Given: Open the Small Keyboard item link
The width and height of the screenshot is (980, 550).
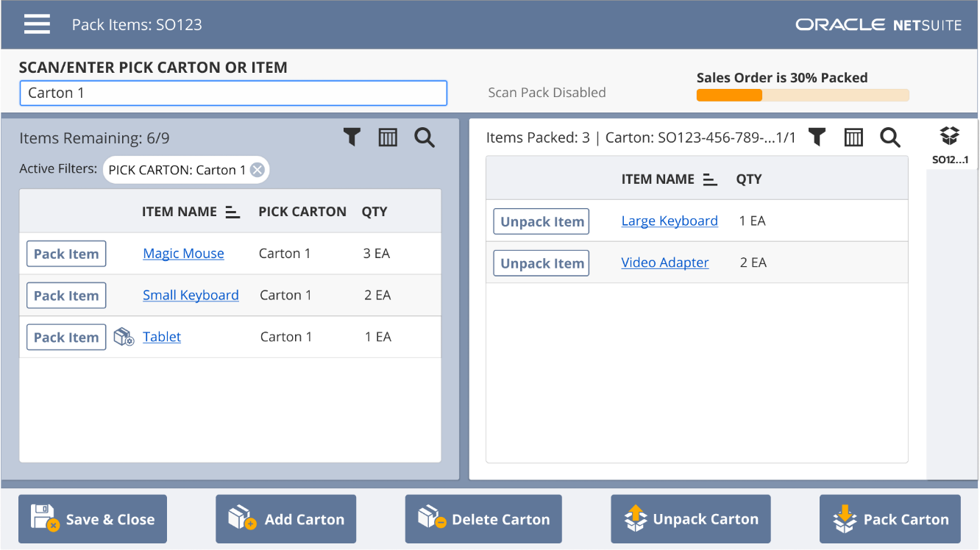Looking at the screenshot, I should point(191,295).
